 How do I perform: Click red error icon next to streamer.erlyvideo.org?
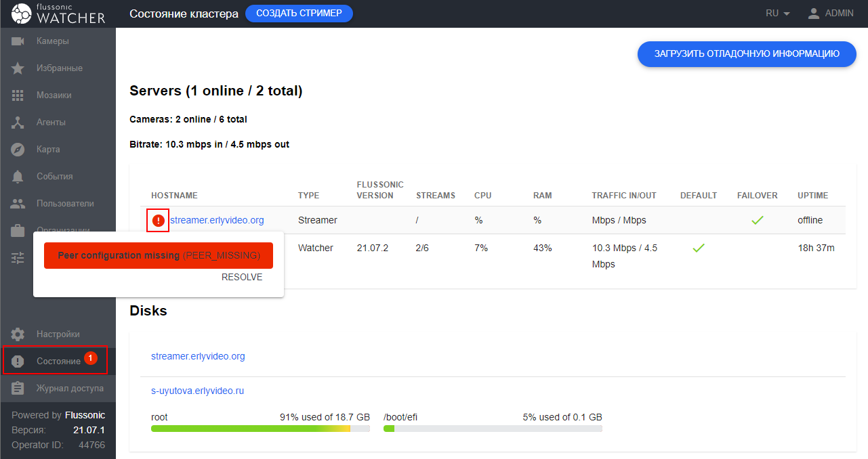158,220
